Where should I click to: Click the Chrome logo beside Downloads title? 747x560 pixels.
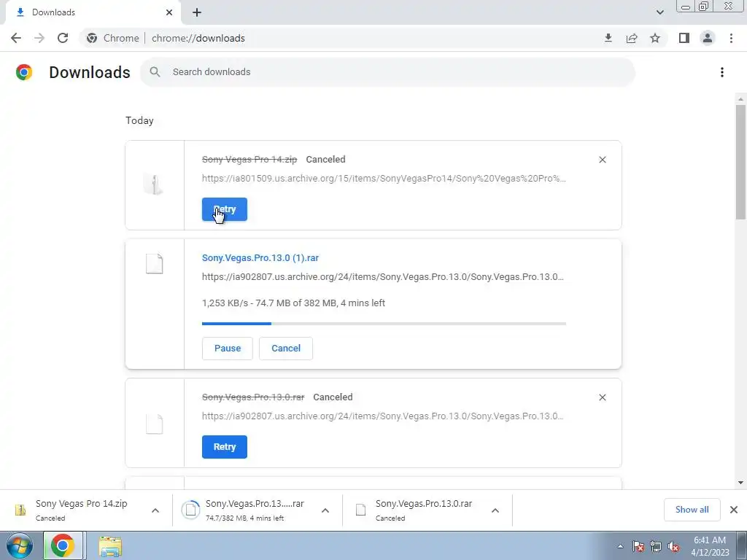(x=24, y=72)
